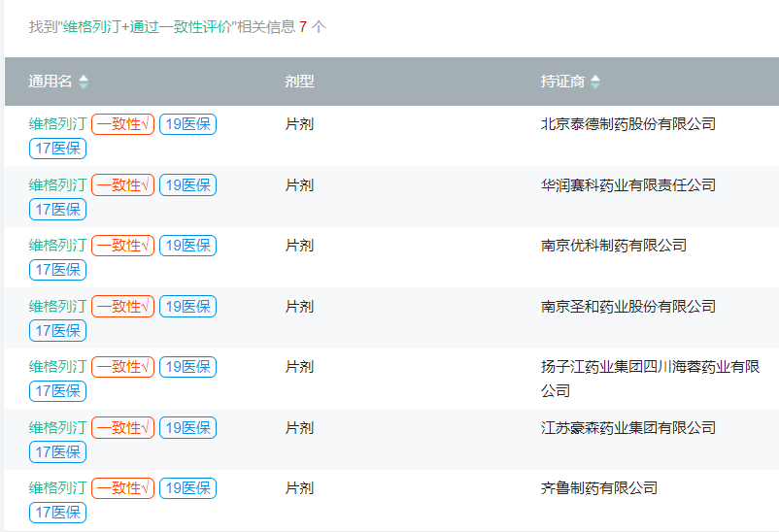Click the 持证商 column header text
The height and width of the screenshot is (532, 779).
click(563, 82)
